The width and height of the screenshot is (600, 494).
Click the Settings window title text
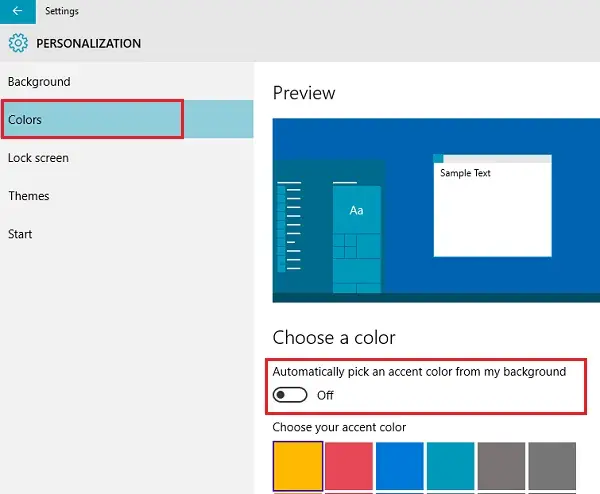(x=62, y=11)
